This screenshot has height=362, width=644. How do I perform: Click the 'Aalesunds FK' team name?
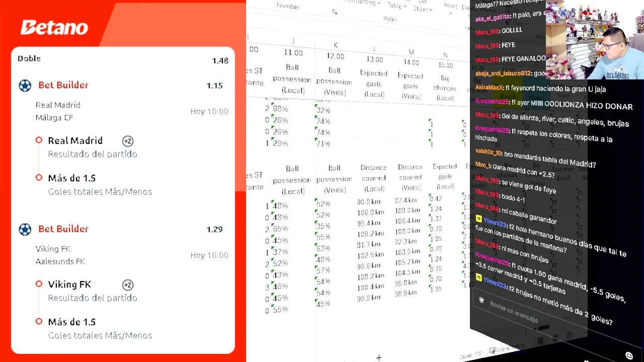click(x=60, y=262)
